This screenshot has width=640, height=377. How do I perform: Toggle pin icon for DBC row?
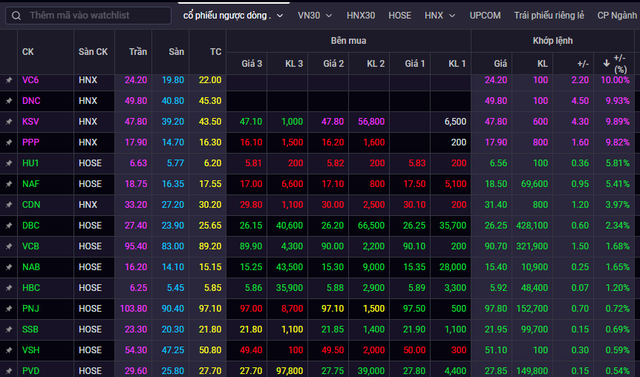(9, 226)
